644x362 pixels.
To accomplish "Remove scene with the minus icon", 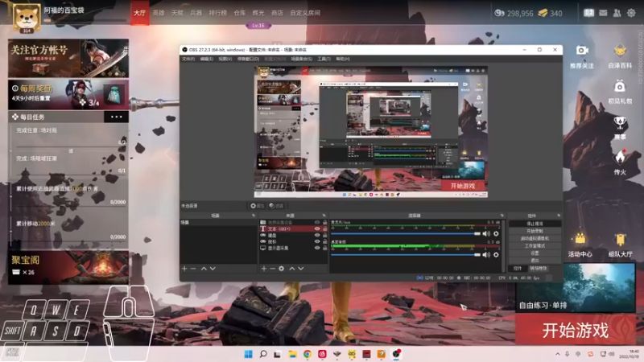I will pos(193,269).
